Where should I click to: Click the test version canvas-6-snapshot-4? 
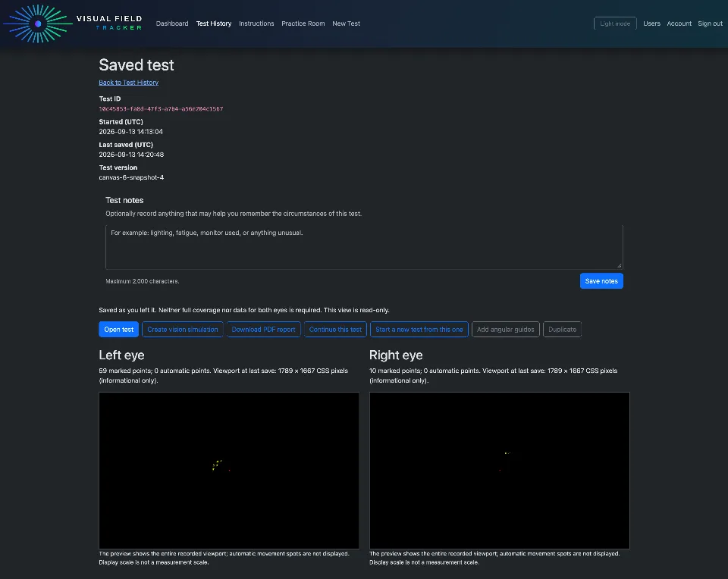(x=131, y=177)
